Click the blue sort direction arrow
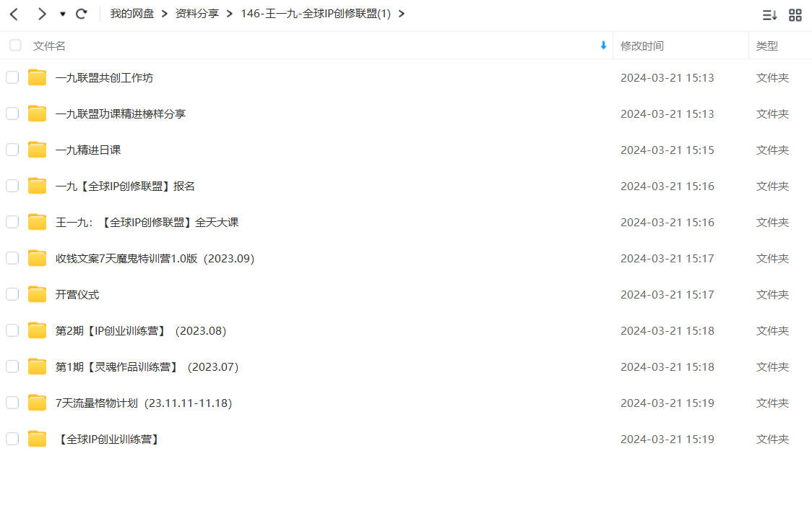Image resolution: width=812 pixels, height=506 pixels. point(603,46)
